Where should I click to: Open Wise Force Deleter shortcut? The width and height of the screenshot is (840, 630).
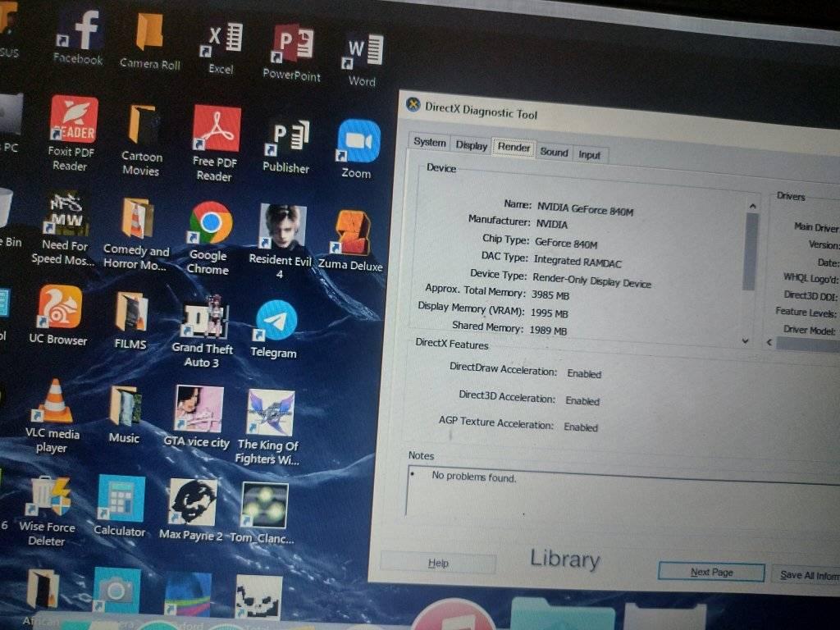48,511
